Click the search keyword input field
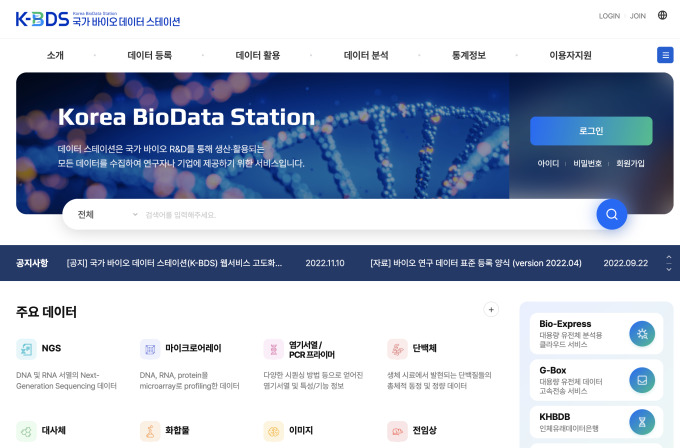Image resolution: width=680 pixels, height=448 pixels. [x=366, y=215]
